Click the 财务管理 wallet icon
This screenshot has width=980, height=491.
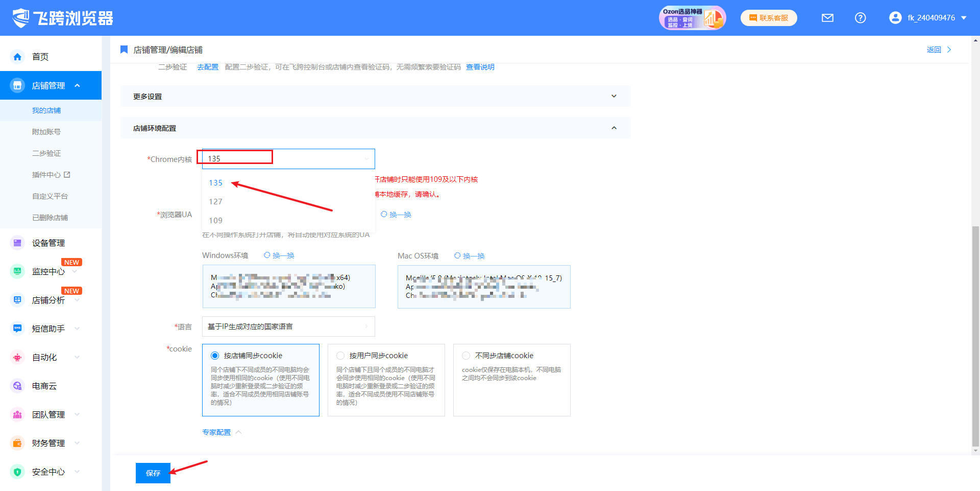[17, 443]
